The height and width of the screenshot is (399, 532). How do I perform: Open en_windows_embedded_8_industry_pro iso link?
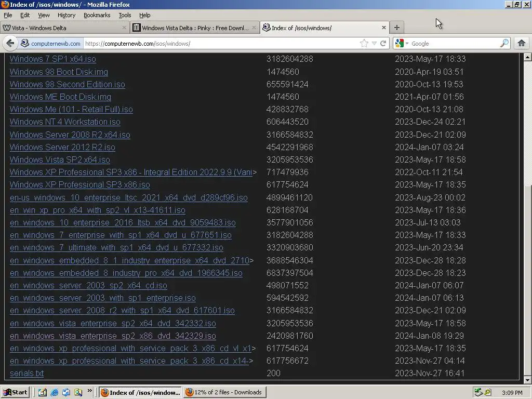(126, 273)
